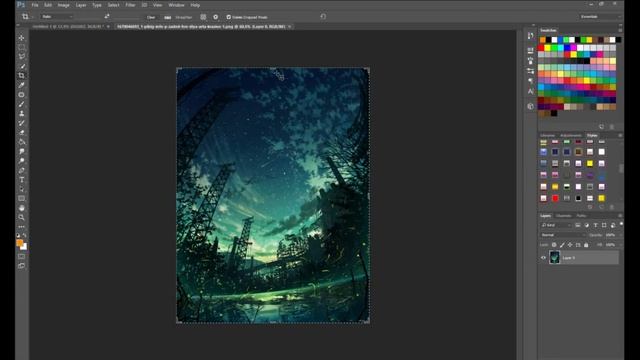Change screen mode icon at toolbar bottom
Image resolution: width=640 pixels, height=360 pixels.
point(22,266)
